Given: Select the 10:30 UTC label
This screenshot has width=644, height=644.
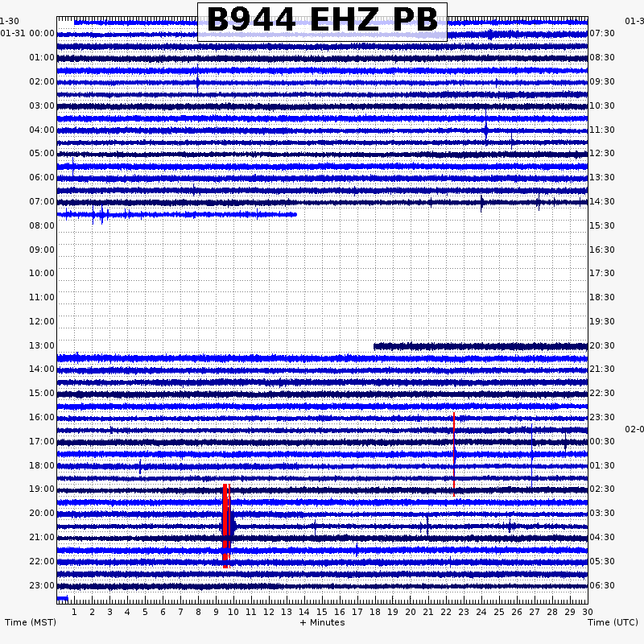Looking at the screenshot, I should [x=602, y=105].
